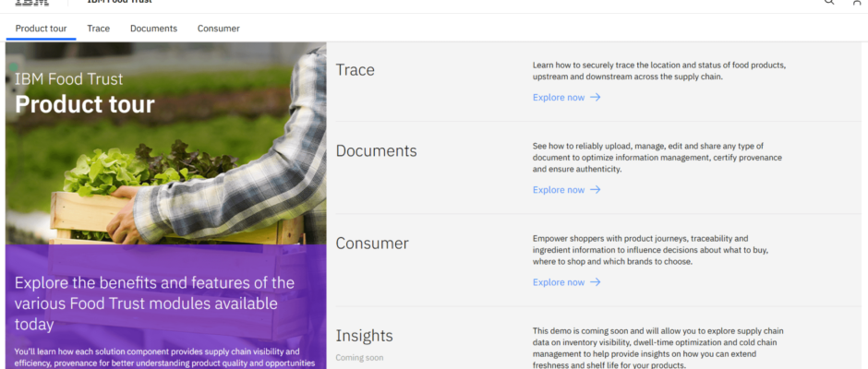Click the Insights section heading
Image resolution: width=868 pixels, height=369 pixels.
coord(364,336)
